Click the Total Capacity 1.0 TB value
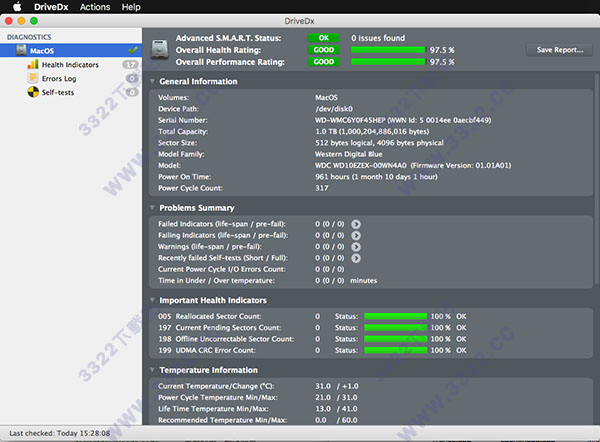The image size is (600, 442). click(x=372, y=132)
